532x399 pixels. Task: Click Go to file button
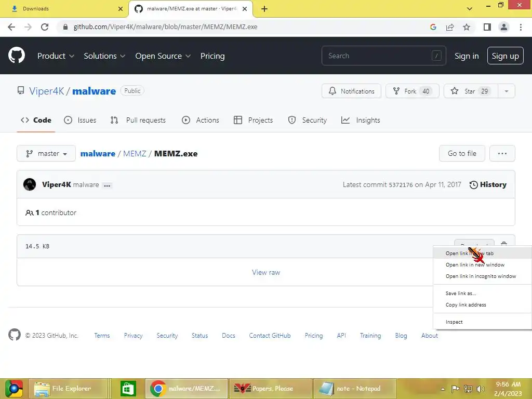coord(462,153)
